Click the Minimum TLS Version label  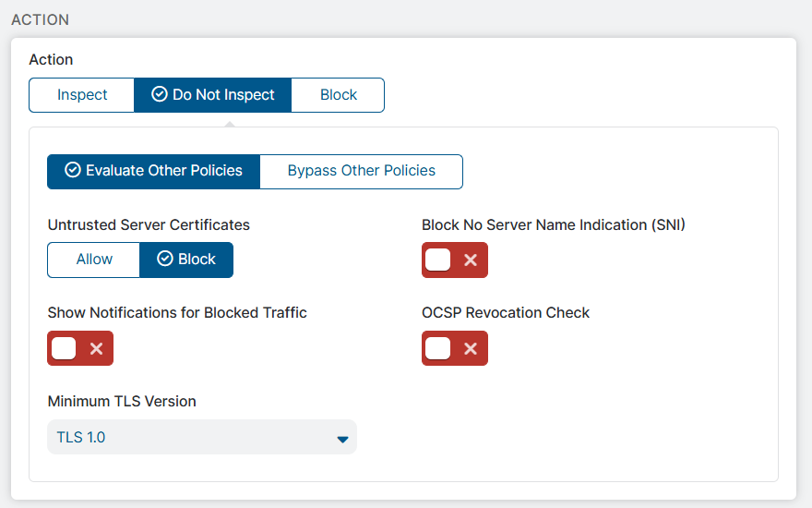point(122,401)
